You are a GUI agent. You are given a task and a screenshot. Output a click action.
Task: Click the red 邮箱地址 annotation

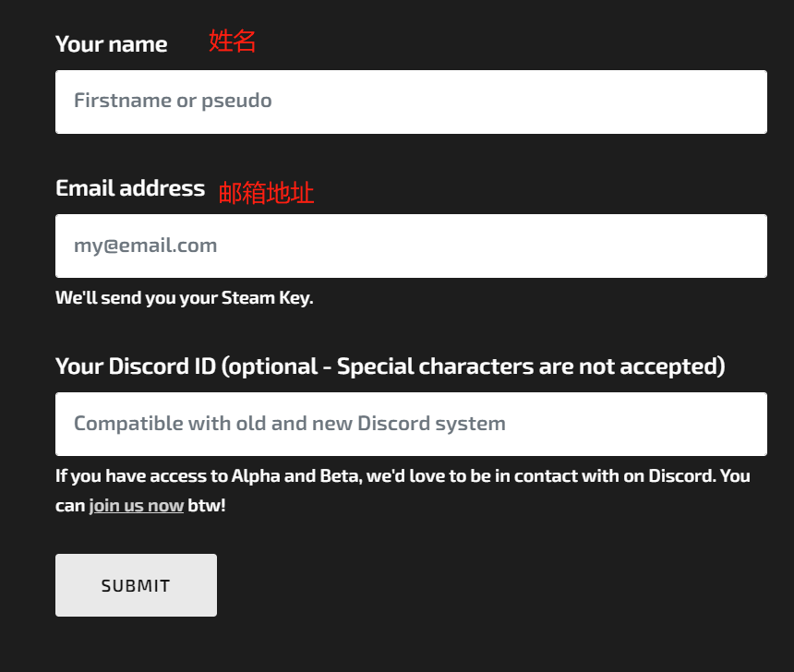(x=266, y=193)
